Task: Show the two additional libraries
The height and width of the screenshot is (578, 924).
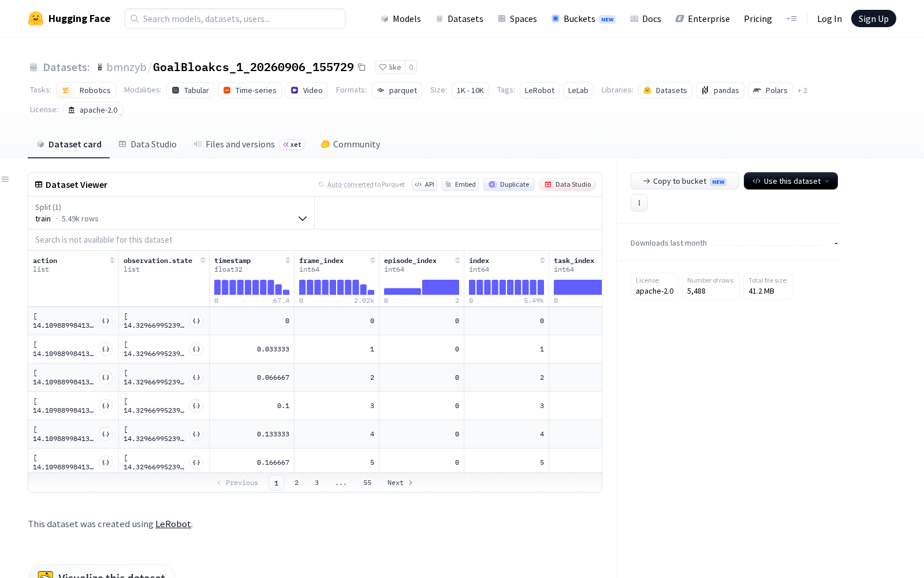Action: pyautogui.click(x=802, y=90)
